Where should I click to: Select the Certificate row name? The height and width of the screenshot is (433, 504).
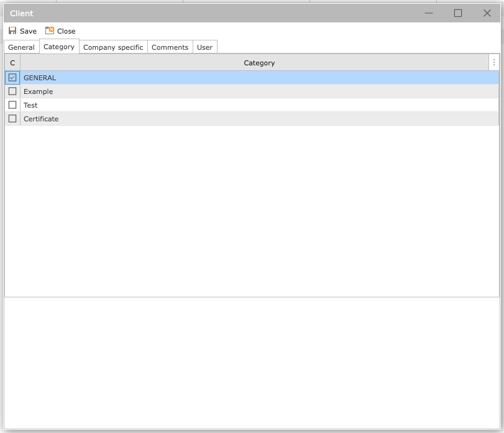(41, 119)
